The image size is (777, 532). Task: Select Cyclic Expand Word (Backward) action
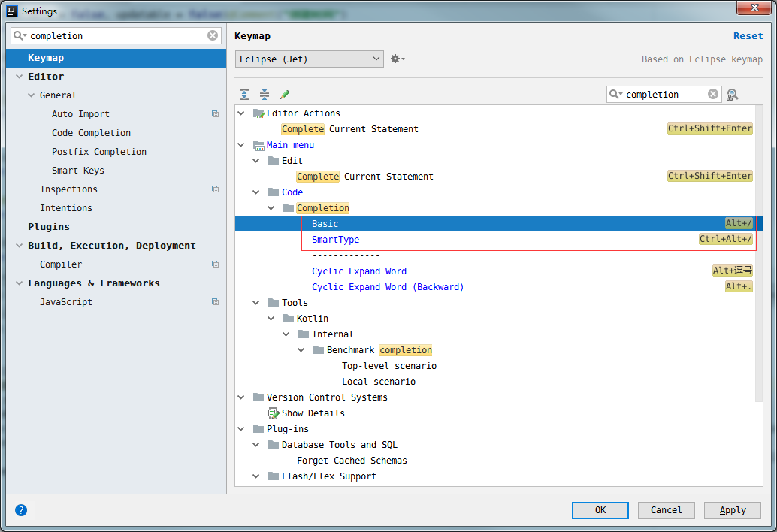(388, 287)
